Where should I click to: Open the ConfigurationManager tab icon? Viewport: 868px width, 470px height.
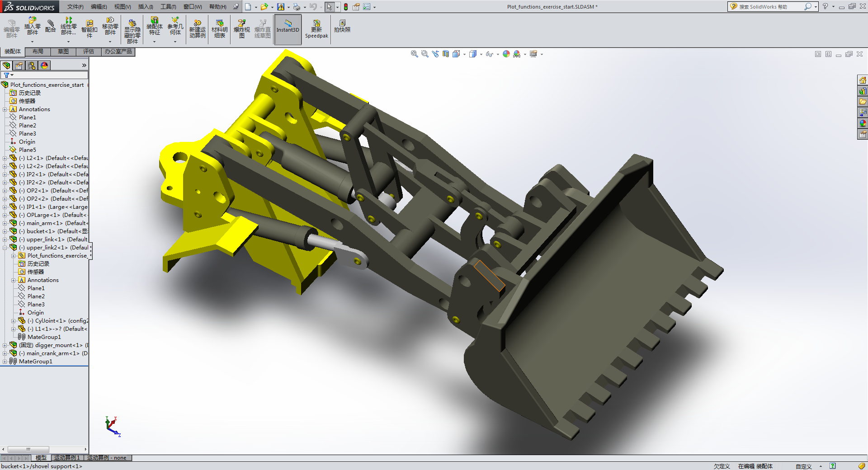pos(32,66)
